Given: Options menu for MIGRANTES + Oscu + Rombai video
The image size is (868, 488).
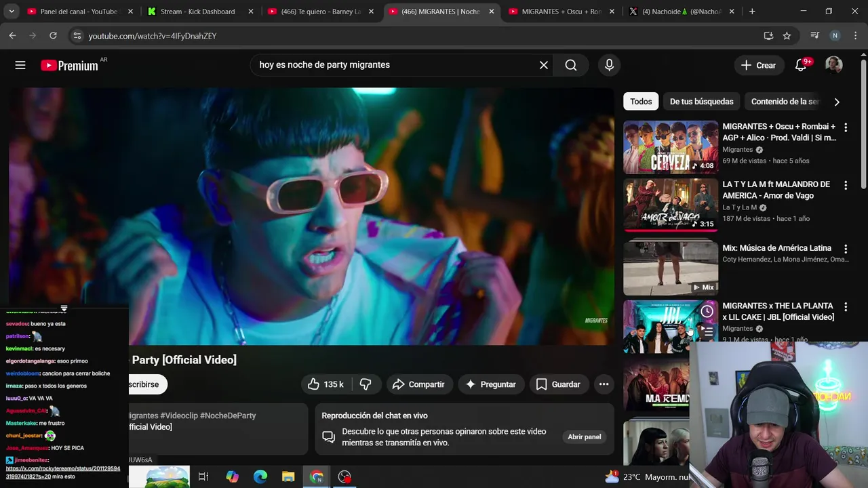Looking at the screenshot, I should (x=846, y=127).
